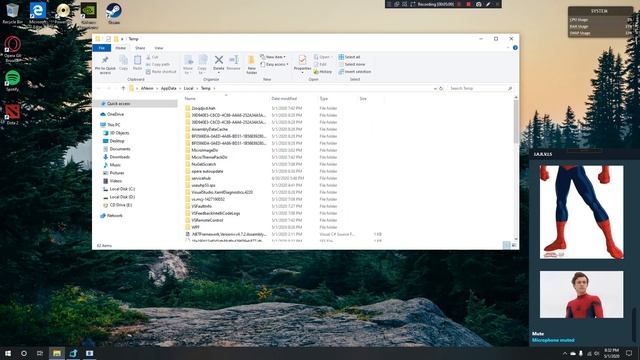Select Quick access in navigation pane

pyautogui.click(x=136, y=104)
